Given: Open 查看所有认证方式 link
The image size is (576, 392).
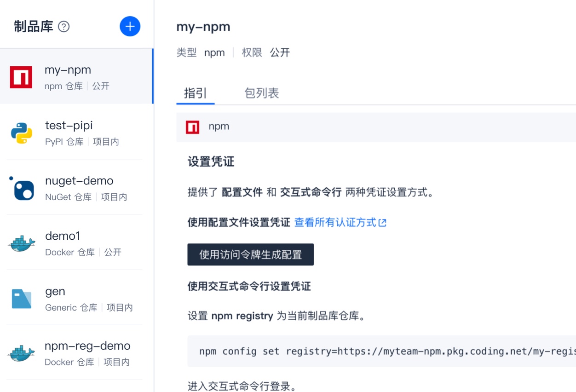Looking at the screenshot, I should click(x=335, y=223).
